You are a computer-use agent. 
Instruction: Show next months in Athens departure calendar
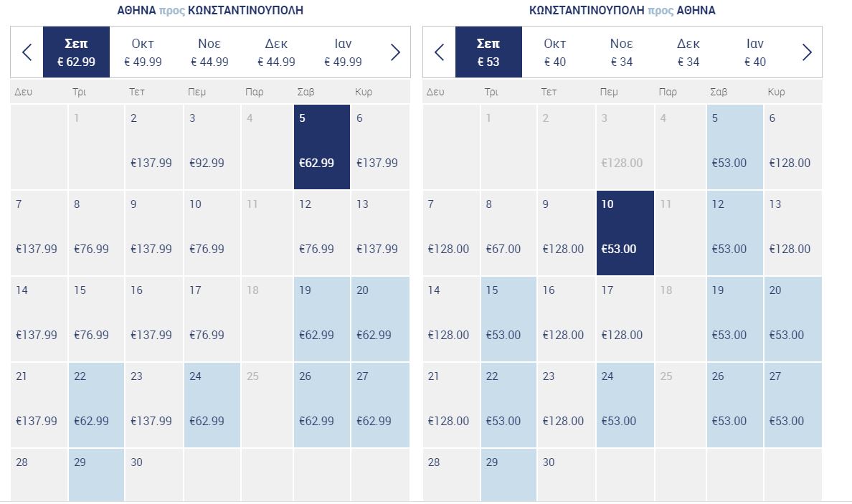coord(395,52)
